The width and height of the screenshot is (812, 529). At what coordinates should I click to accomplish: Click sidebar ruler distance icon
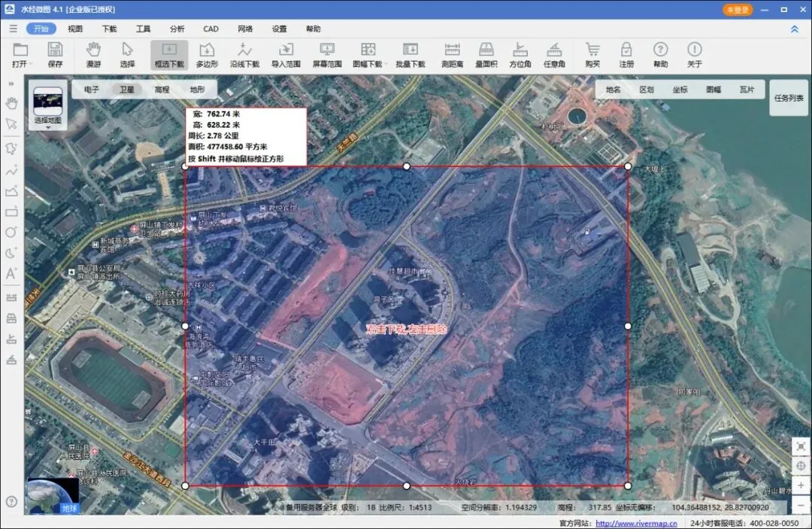pyautogui.click(x=11, y=297)
